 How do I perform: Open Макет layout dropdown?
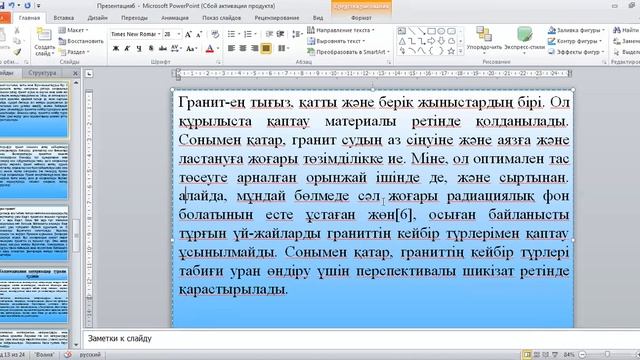pyautogui.click(x=73, y=30)
